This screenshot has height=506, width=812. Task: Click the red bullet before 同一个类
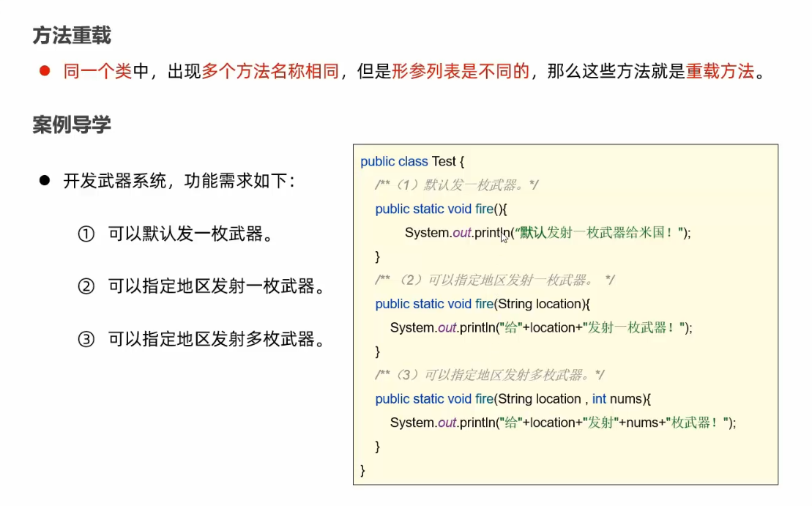coord(44,71)
